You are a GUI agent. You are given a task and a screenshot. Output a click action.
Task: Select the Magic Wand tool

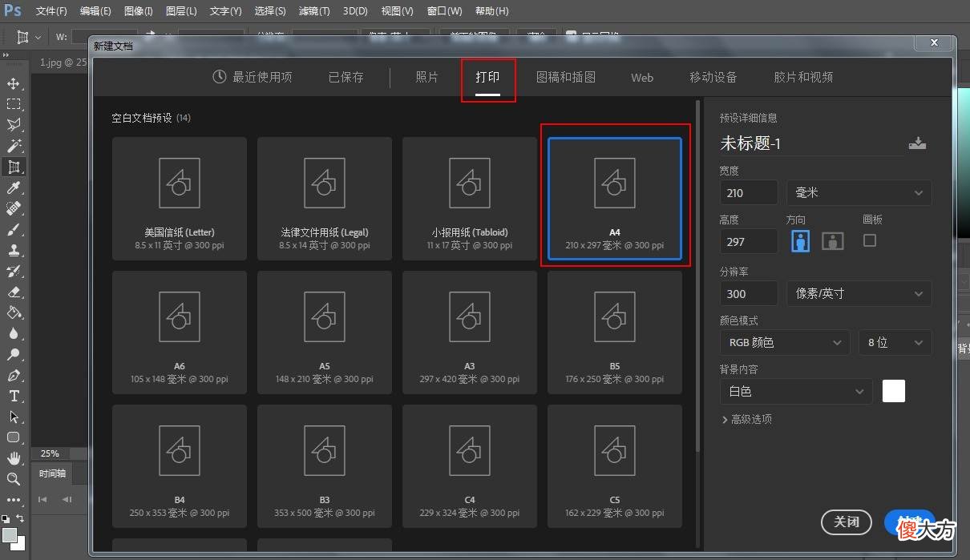[x=14, y=146]
